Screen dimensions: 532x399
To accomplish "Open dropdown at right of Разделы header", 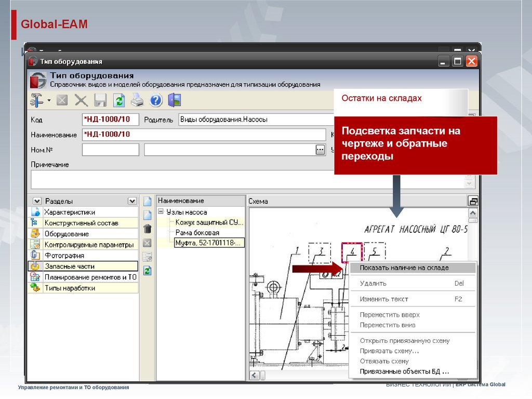I will 132,201.
